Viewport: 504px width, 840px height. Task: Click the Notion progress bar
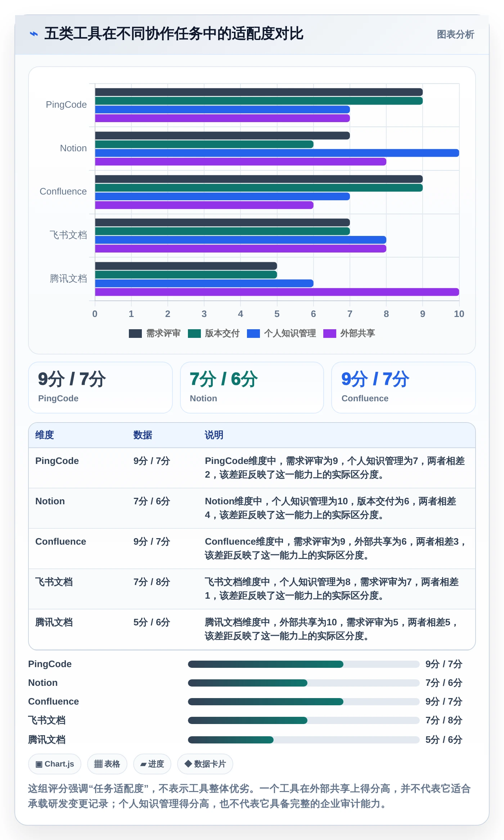pos(303,683)
